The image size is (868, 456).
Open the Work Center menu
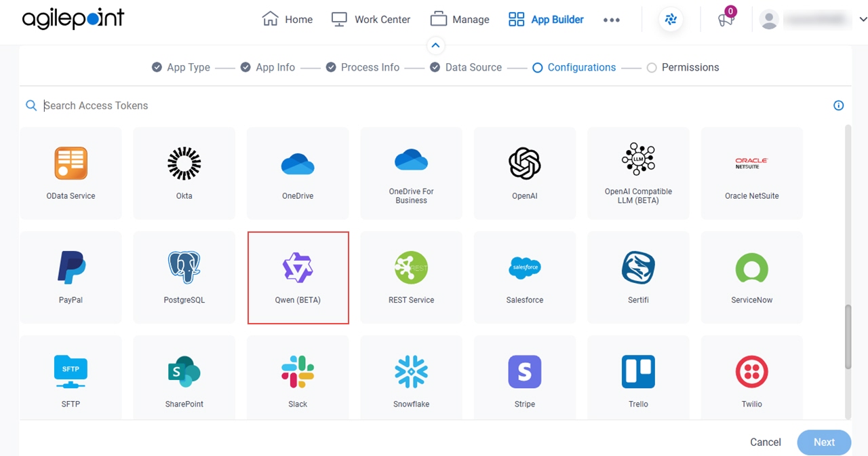pos(371,19)
